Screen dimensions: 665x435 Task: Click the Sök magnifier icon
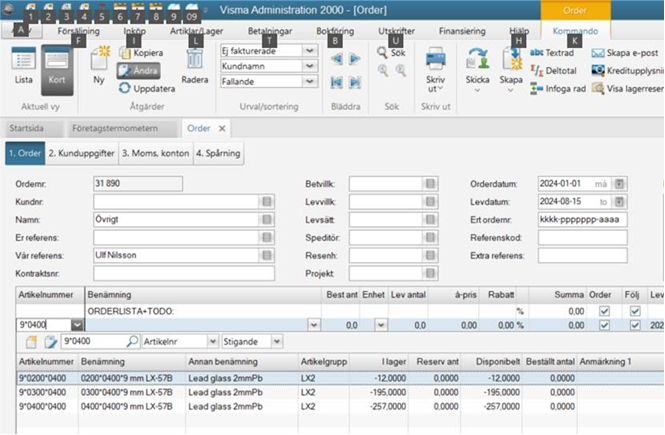pos(383,51)
